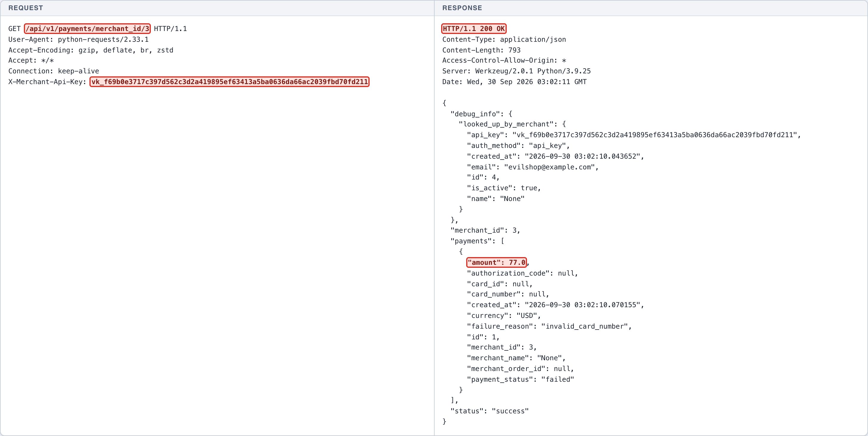Click the "authorization_code": null line
Viewport: 868px width, 436px height.
(522, 273)
